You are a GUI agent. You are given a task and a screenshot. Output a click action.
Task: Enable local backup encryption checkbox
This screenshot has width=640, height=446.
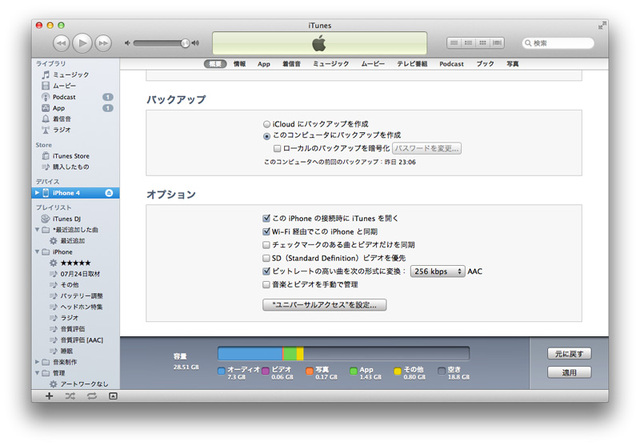point(276,148)
